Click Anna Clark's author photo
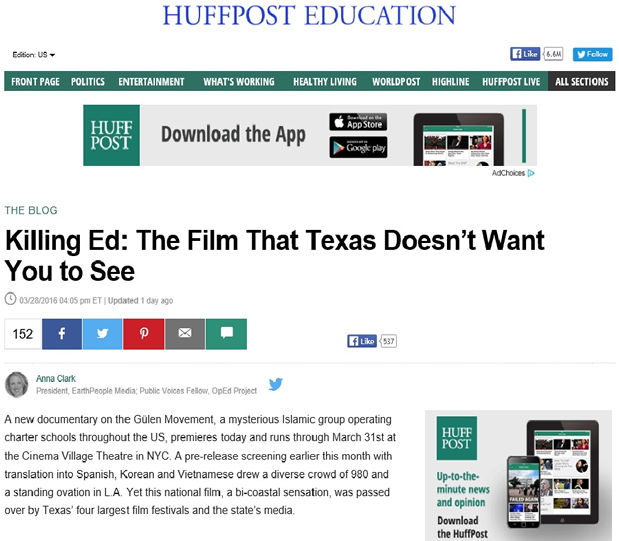The image size is (619, 541). point(17,384)
